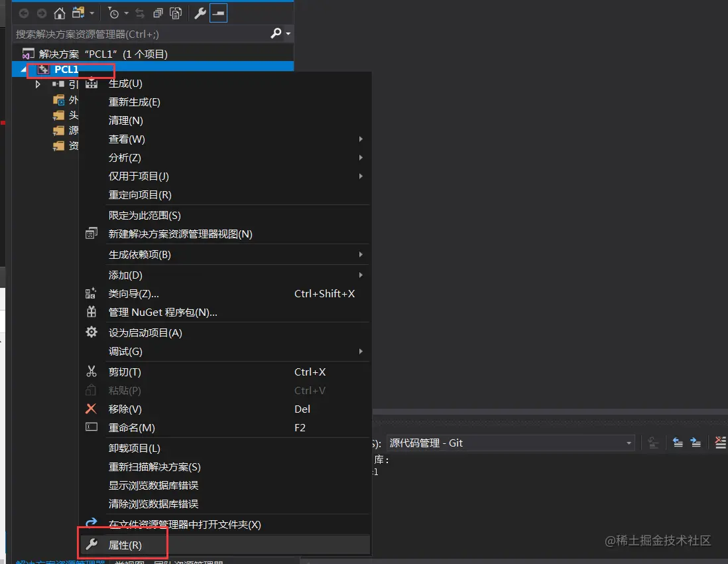Click the previous message icon in Output panel
The width and height of the screenshot is (728, 564).
(678, 443)
